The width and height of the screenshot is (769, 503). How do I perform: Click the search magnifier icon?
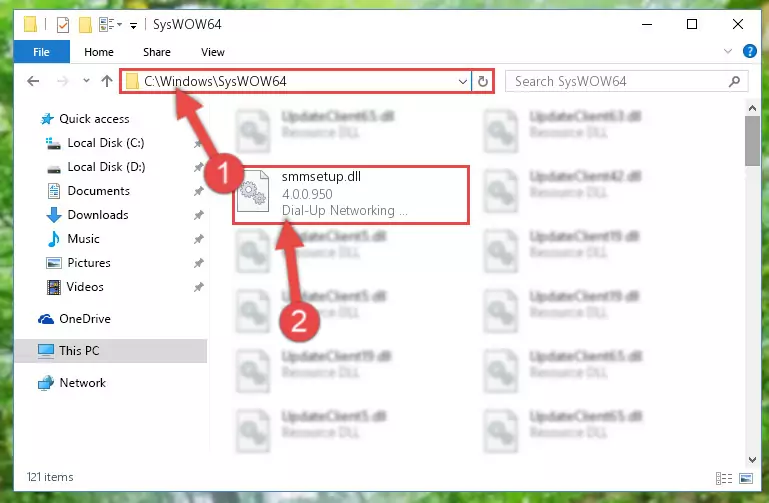click(734, 81)
